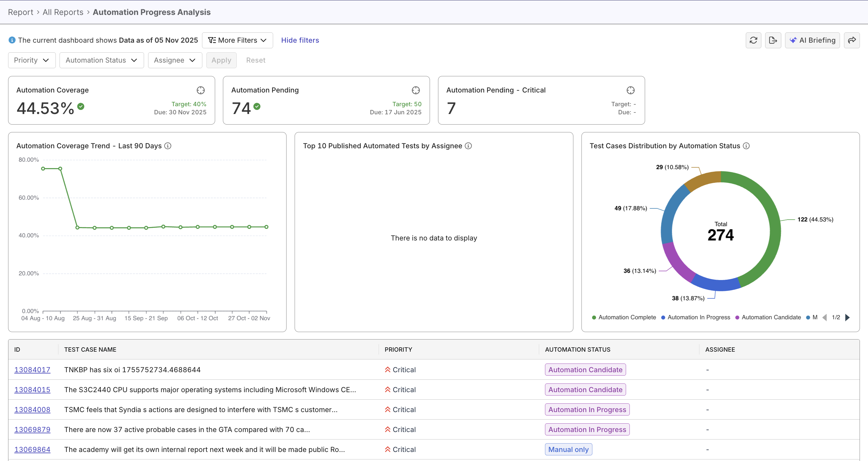Click the Apply button
The width and height of the screenshot is (868, 461).
(221, 60)
